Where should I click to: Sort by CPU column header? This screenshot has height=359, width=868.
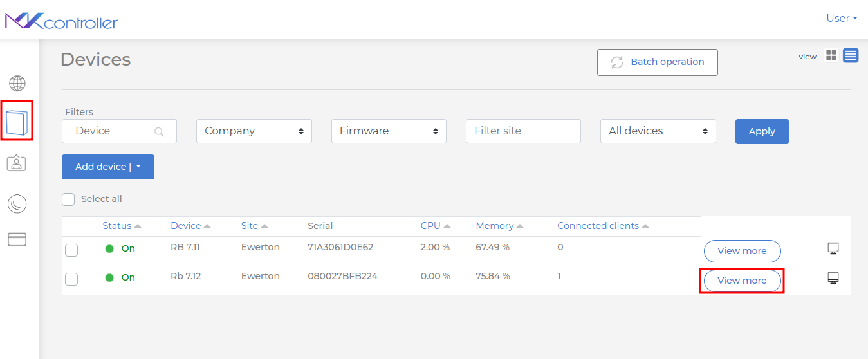[x=436, y=226]
